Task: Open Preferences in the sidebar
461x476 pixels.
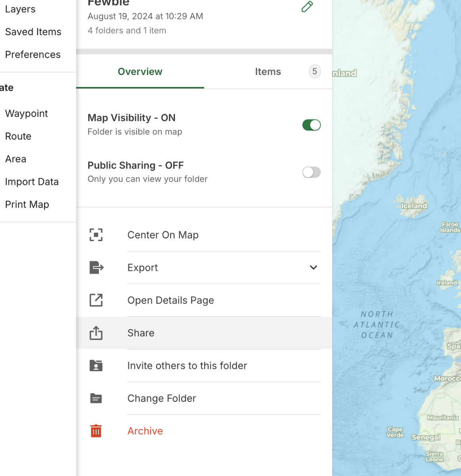Action: [x=33, y=54]
